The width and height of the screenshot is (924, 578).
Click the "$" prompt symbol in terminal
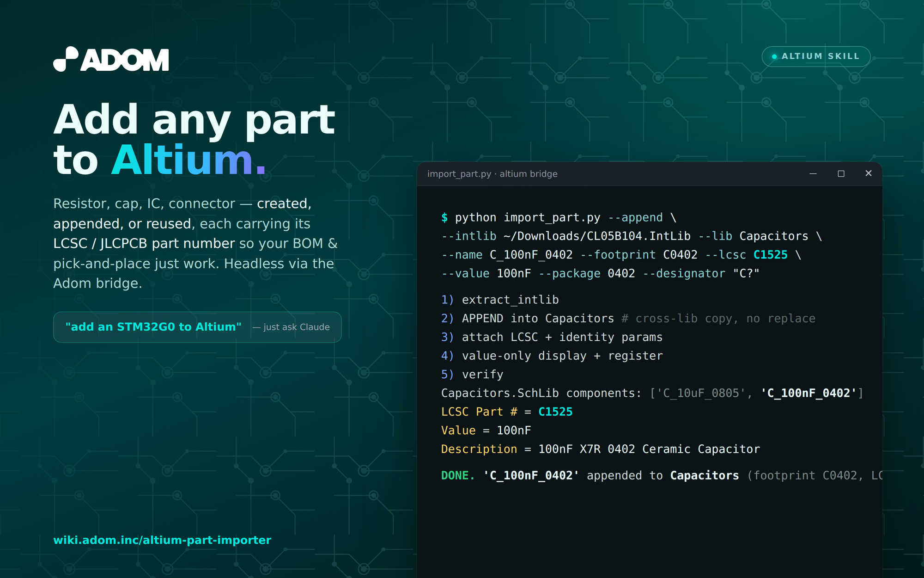coord(444,217)
